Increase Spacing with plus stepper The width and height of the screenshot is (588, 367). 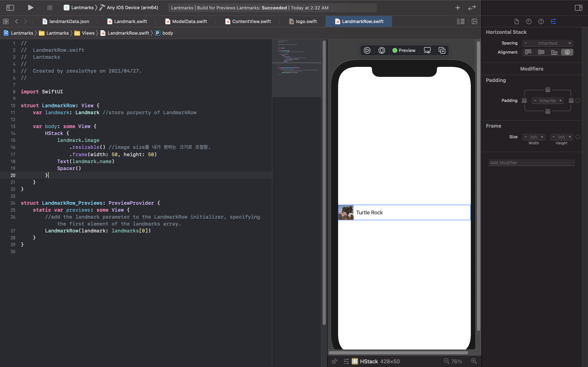click(570, 43)
